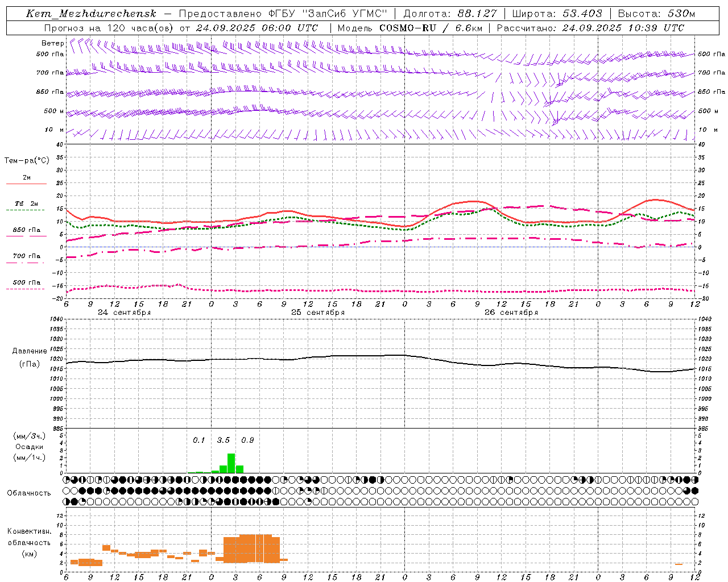The width and height of the screenshot is (728, 582).
Task: Click the station title "Kem_Mezhdurechensk"
Action: [x=91, y=14]
